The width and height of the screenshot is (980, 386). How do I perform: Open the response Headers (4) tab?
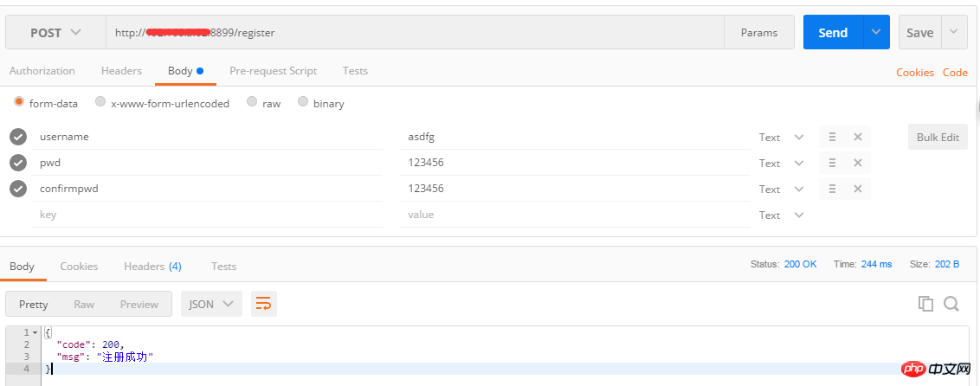coord(152,266)
